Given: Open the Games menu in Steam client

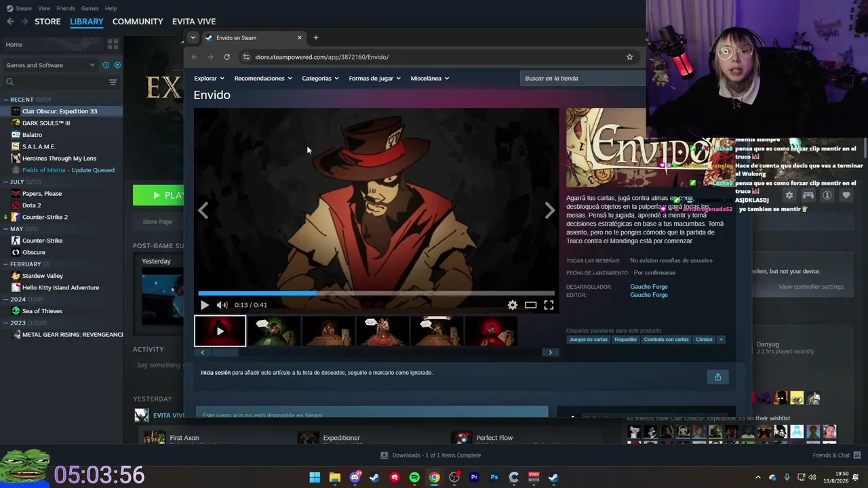Looking at the screenshot, I should [x=90, y=8].
